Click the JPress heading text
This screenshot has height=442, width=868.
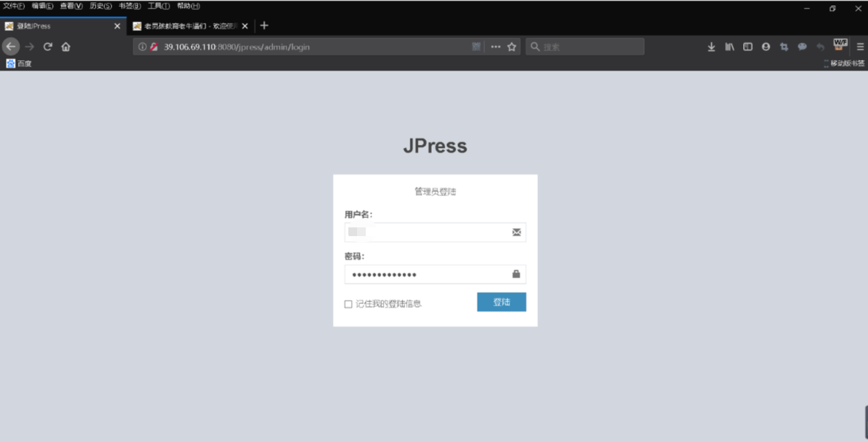click(x=435, y=146)
